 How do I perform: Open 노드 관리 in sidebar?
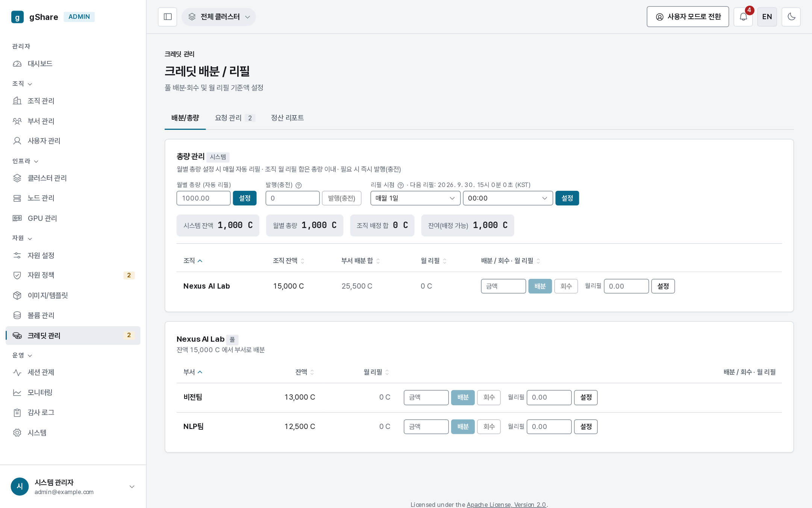click(73, 198)
